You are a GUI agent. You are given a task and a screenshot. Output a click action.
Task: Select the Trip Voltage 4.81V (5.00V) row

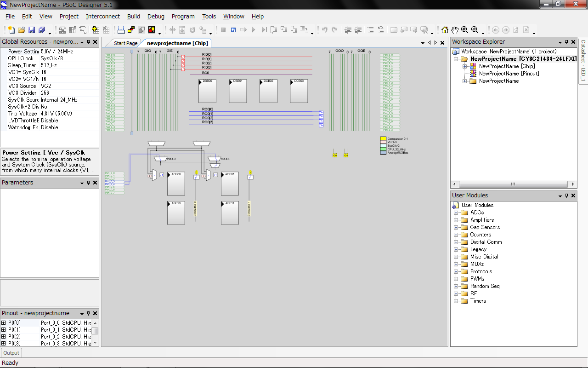click(50, 114)
